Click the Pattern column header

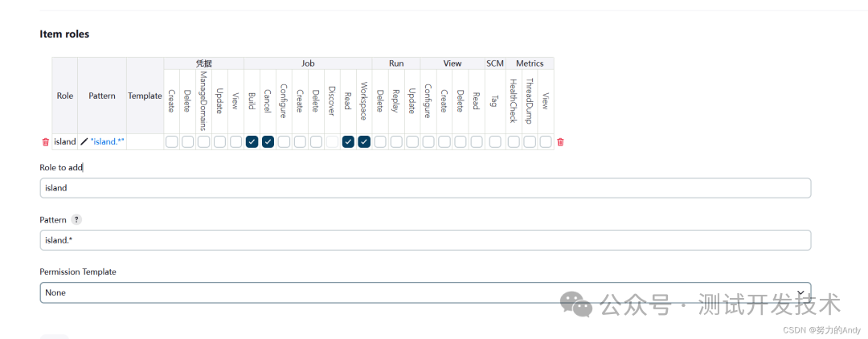coord(102,96)
